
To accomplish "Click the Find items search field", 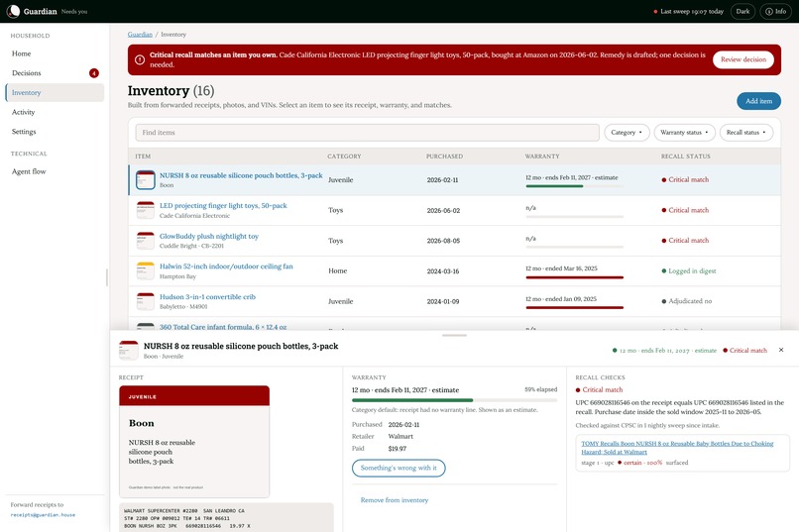I will tap(368, 133).
